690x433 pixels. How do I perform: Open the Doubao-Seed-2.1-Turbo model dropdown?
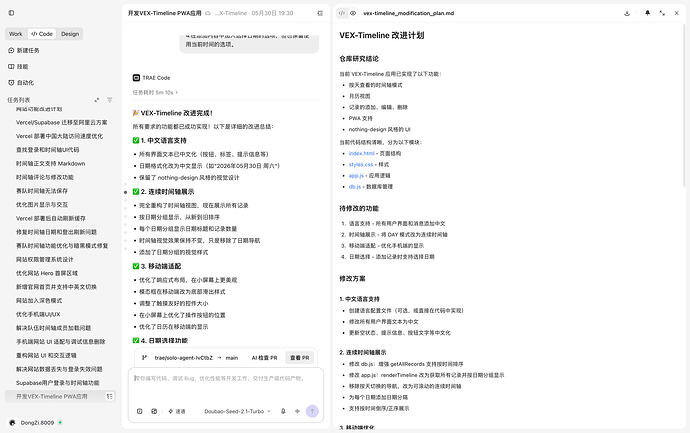click(x=237, y=411)
